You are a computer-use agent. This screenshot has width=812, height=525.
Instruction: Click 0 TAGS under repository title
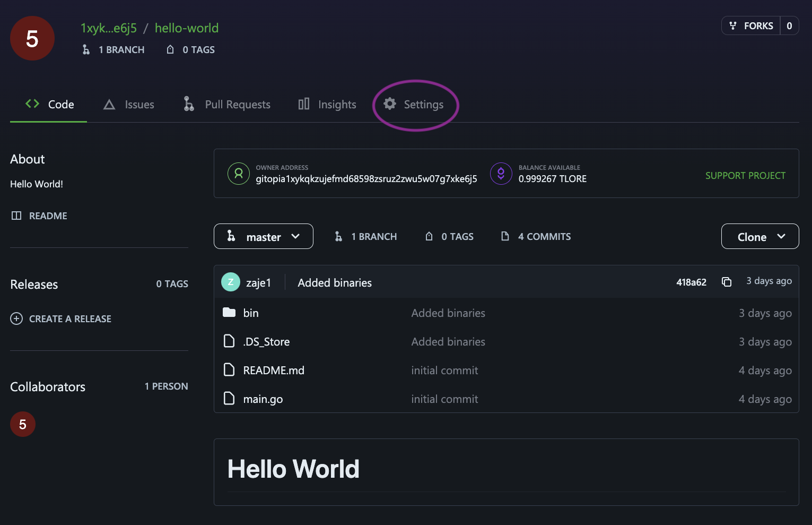(x=199, y=49)
